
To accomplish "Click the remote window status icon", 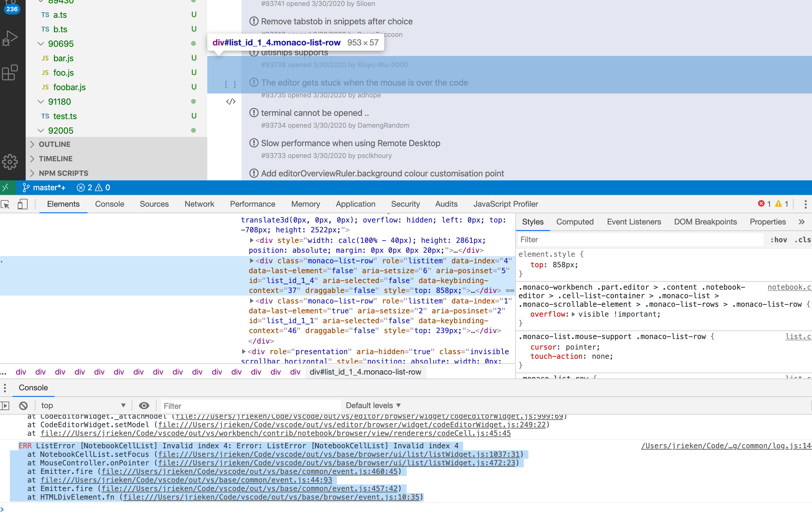I will pos(6,188).
